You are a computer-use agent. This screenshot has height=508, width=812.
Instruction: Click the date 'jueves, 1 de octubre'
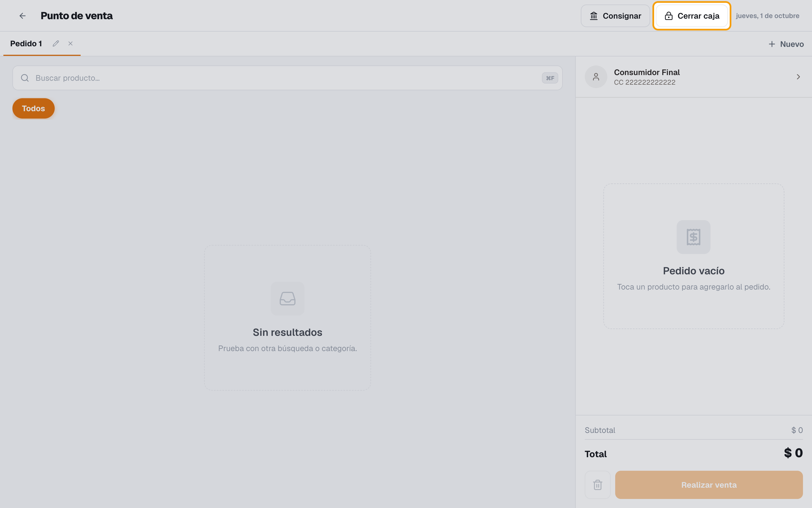pyautogui.click(x=768, y=16)
